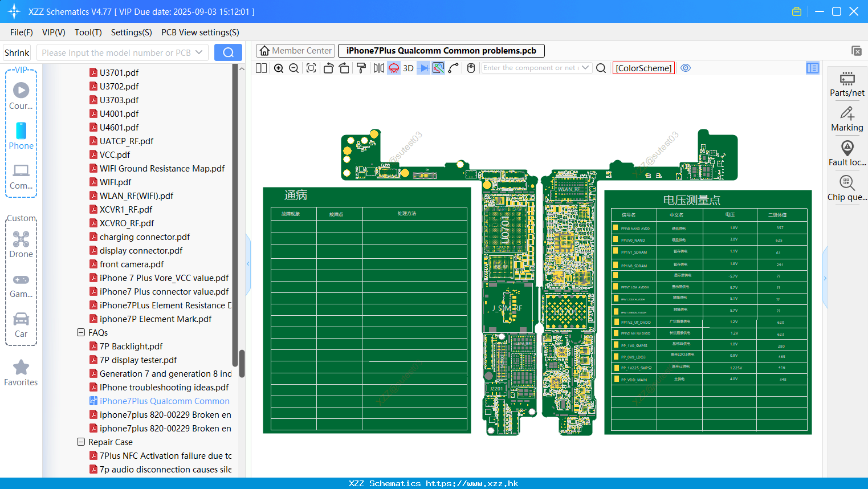Select the Phone category
Viewport: 868px width, 489px height.
(x=21, y=136)
